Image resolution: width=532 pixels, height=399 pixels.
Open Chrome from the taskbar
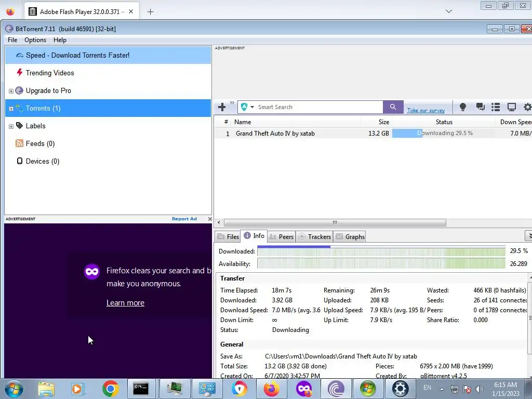[x=110, y=389]
